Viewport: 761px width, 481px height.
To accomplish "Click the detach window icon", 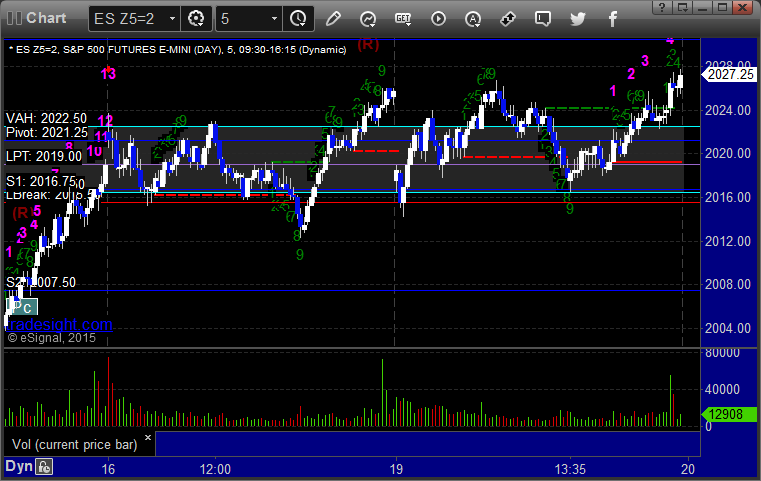I will point(682,7).
